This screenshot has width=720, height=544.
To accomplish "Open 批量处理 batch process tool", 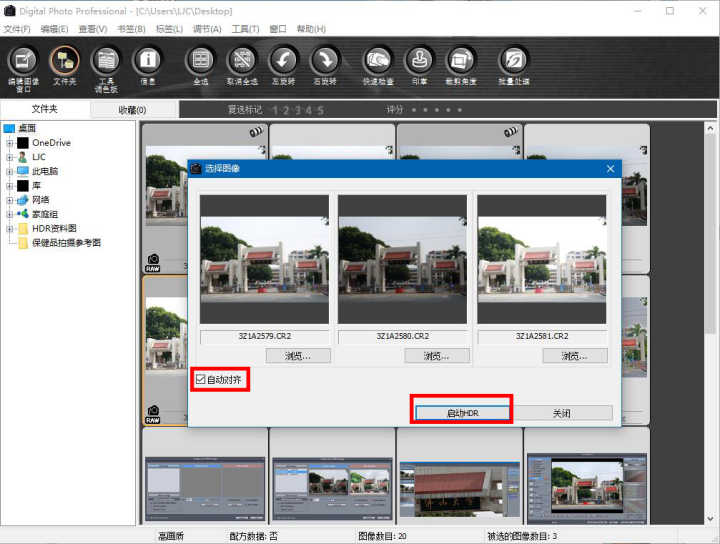I will [x=513, y=62].
